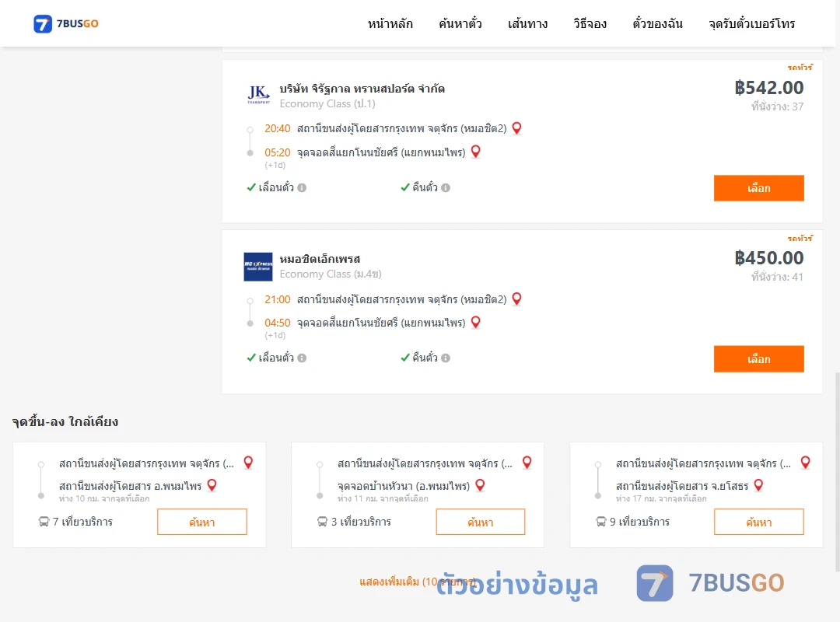Select the ฿542.00 JK Transport trip
The width and height of the screenshot is (840, 622).
click(758, 188)
